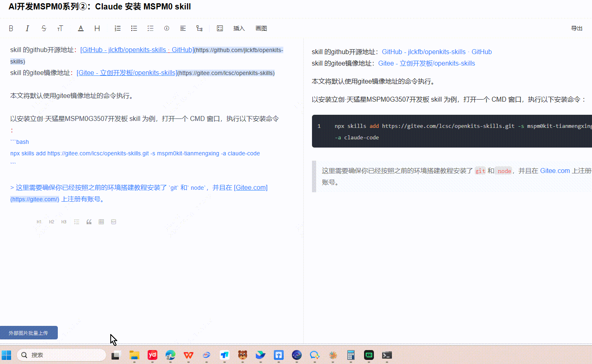
Task: Insert an ordered numbered list
Action: [118, 28]
